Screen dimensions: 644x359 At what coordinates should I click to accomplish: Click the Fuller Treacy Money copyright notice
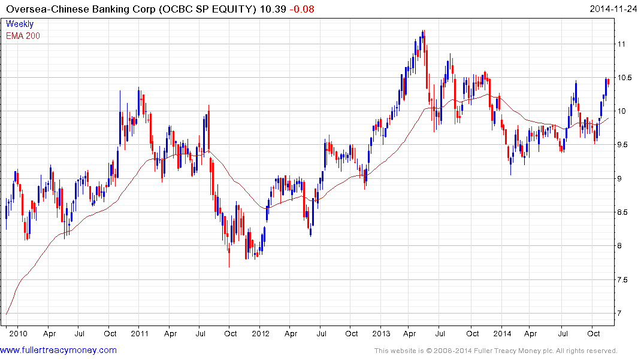496,351
